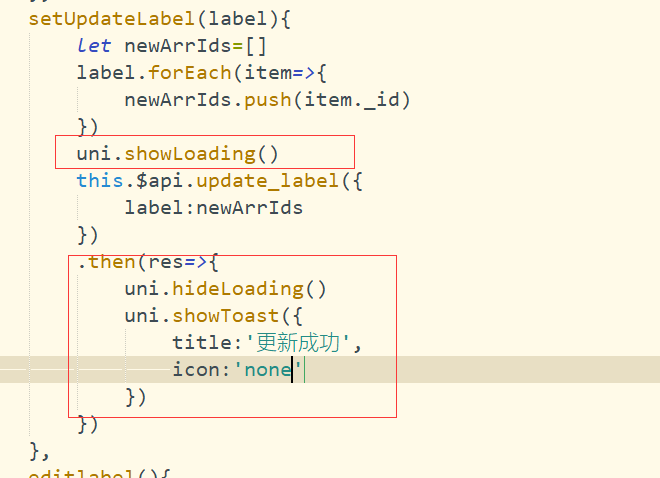The width and height of the screenshot is (660, 478).
Task: Click newArrIds variable declaration
Action: click(x=178, y=45)
